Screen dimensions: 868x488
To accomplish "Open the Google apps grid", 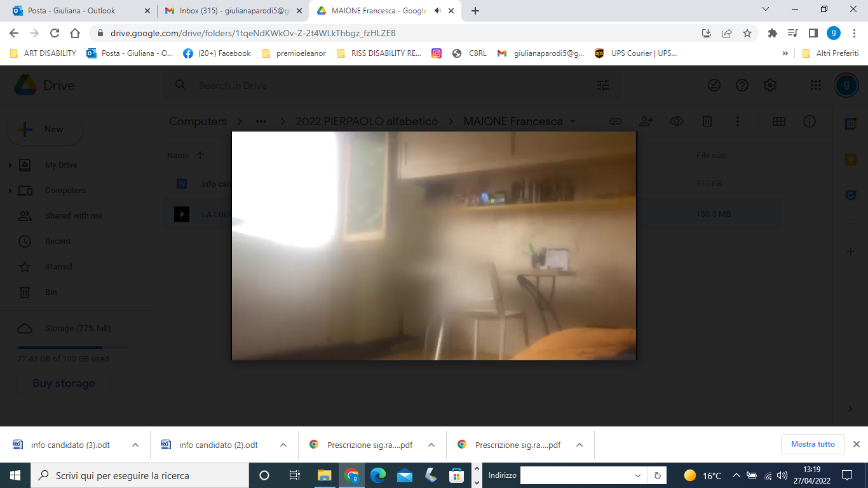I will [x=816, y=85].
